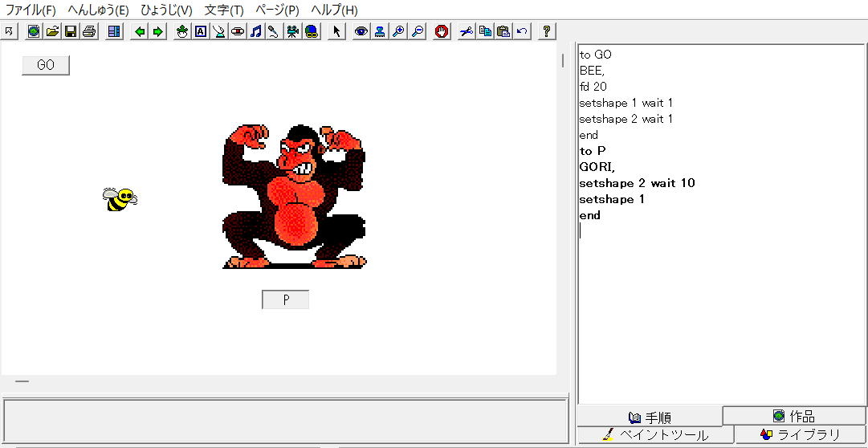Click the GO button on the page
This screenshot has height=448, width=868.
(46, 65)
